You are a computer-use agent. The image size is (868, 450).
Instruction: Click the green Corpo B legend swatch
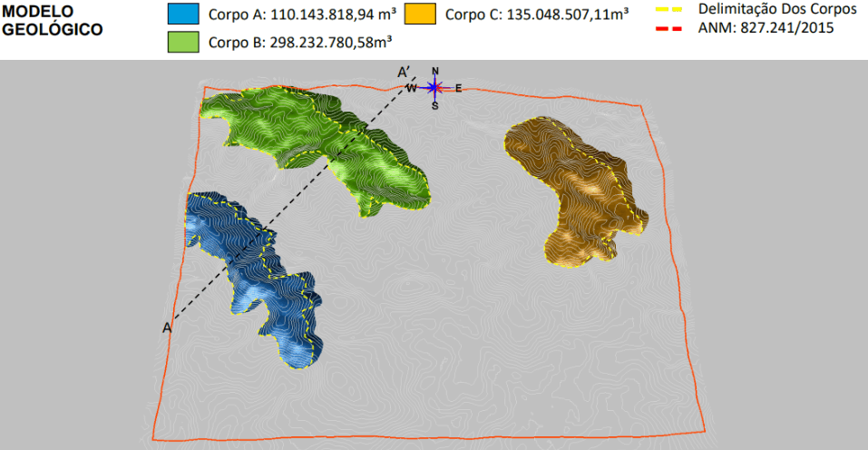(183, 43)
